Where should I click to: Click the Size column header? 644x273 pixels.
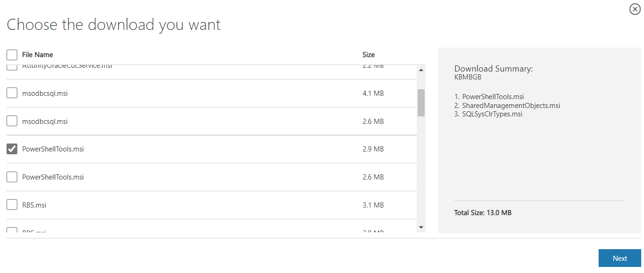click(x=369, y=55)
